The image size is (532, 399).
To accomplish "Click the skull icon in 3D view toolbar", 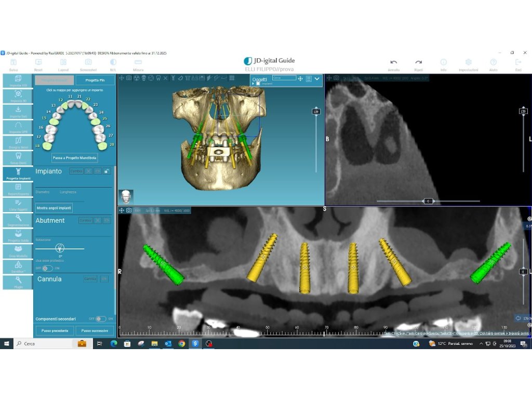I will click(143, 78).
